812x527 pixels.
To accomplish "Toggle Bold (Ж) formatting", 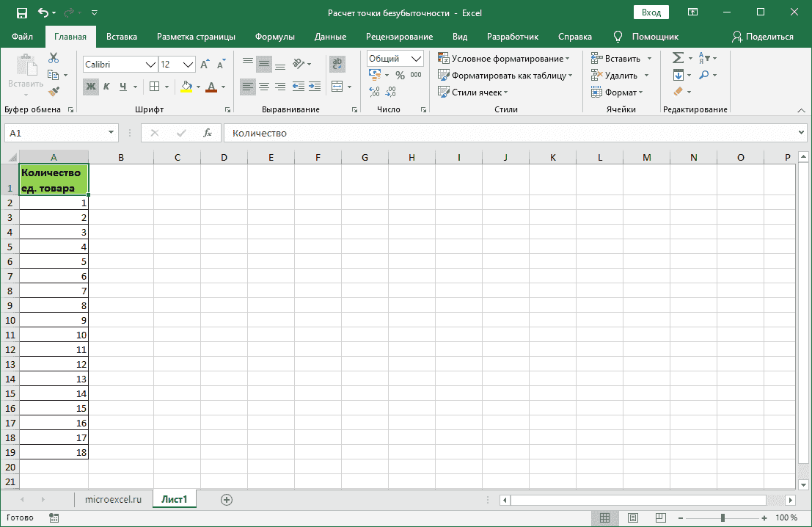I will pyautogui.click(x=91, y=87).
